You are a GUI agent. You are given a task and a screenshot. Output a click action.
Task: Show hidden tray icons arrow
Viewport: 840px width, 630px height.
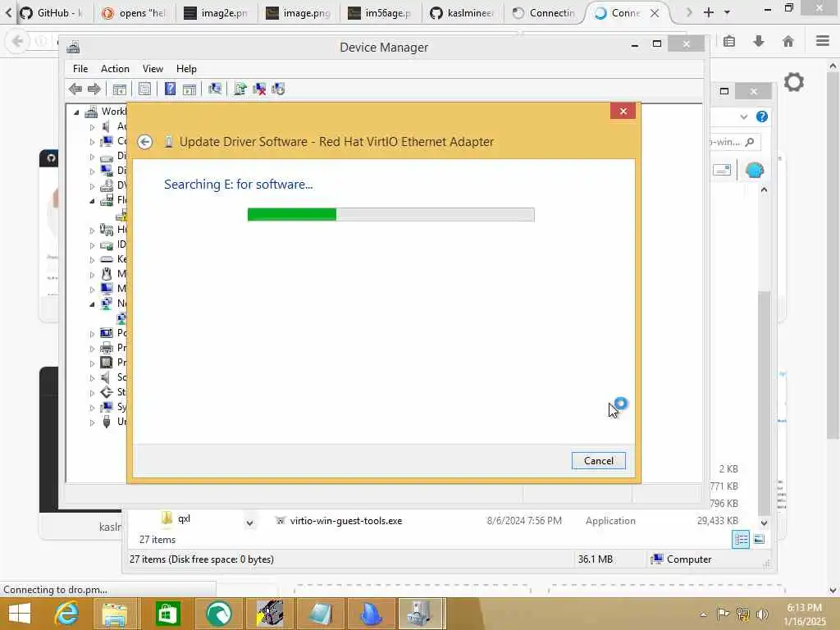pos(703,614)
